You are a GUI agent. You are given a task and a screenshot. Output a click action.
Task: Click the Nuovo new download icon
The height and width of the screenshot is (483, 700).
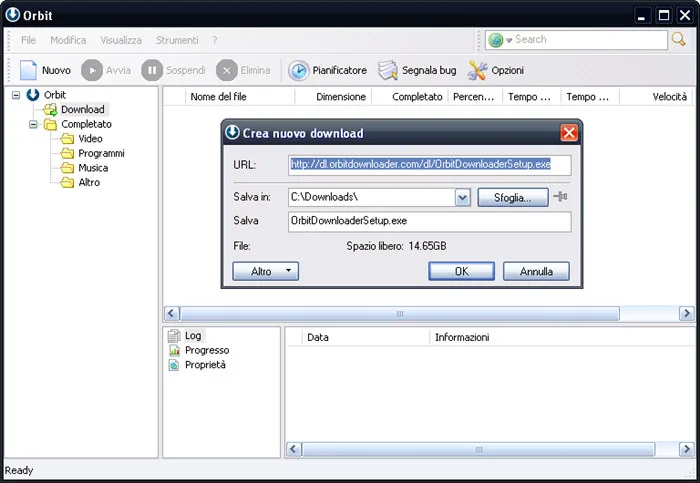click(29, 70)
